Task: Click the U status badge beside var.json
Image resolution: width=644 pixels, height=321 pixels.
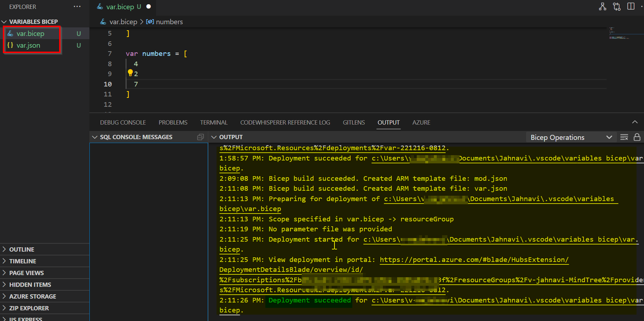Action: (x=79, y=45)
